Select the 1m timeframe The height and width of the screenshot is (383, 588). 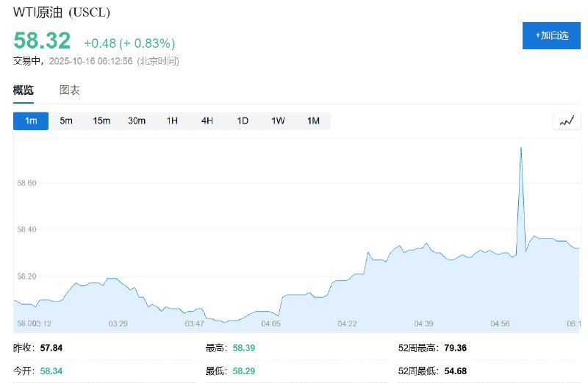(31, 121)
